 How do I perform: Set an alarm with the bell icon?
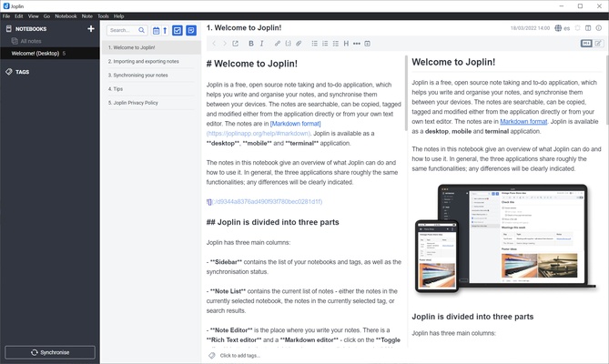(577, 28)
